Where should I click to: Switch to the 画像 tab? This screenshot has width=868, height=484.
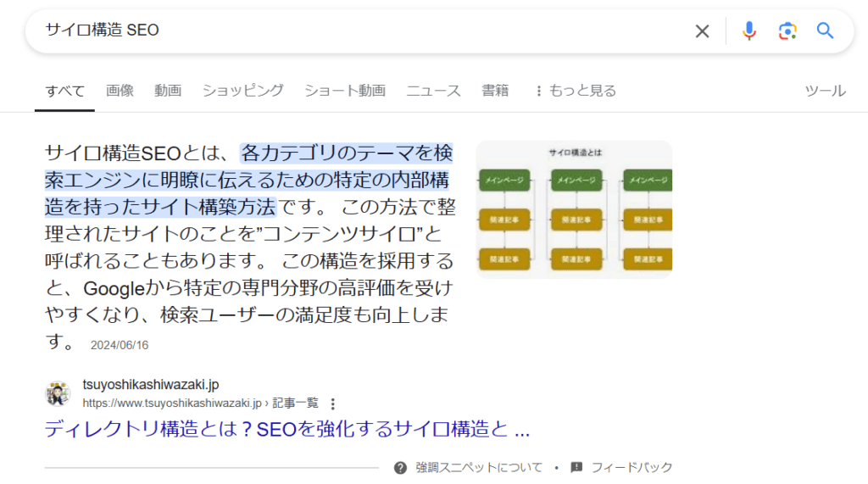120,91
